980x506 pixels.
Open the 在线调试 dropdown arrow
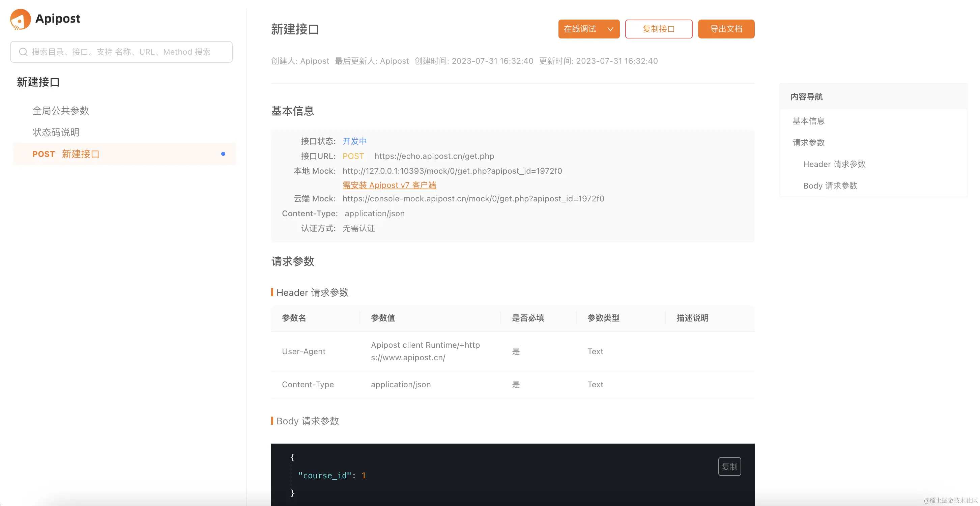pyautogui.click(x=610, y=29)
